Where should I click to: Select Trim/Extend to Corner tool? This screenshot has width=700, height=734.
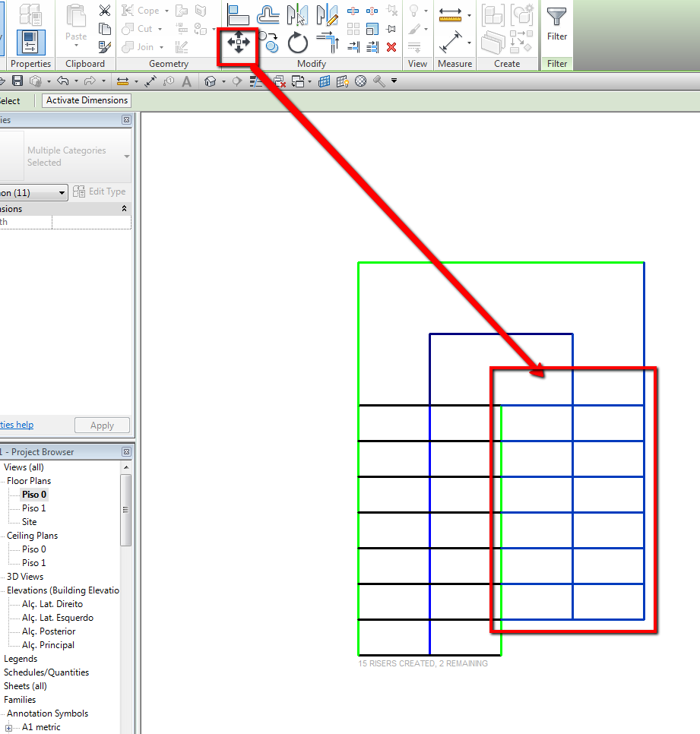point(328,42)
